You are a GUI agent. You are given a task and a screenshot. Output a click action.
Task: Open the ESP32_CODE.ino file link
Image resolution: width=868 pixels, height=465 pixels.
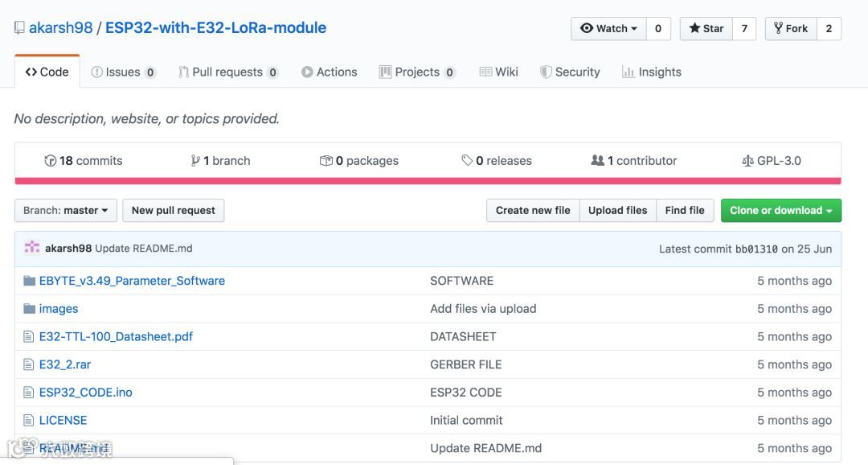(85, 393)
